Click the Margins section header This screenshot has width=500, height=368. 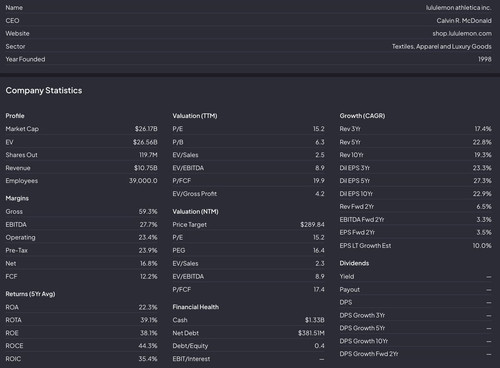click(x=17, y=198)
